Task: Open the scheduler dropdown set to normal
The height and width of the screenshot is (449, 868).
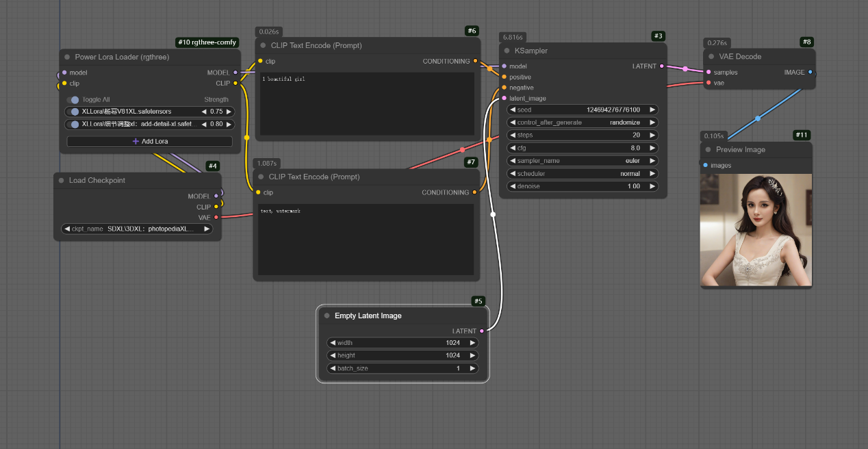Action: click(583, 174)
